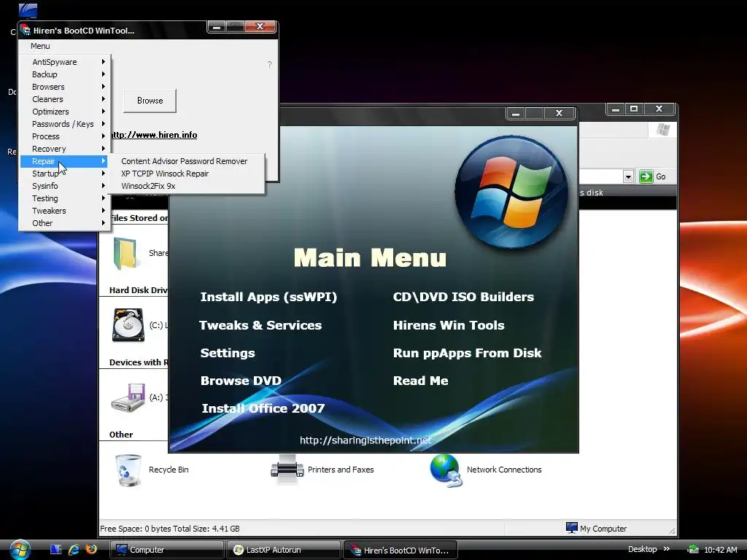
Task: Click the 10:42 AM clock
Action: click(720, 550)
